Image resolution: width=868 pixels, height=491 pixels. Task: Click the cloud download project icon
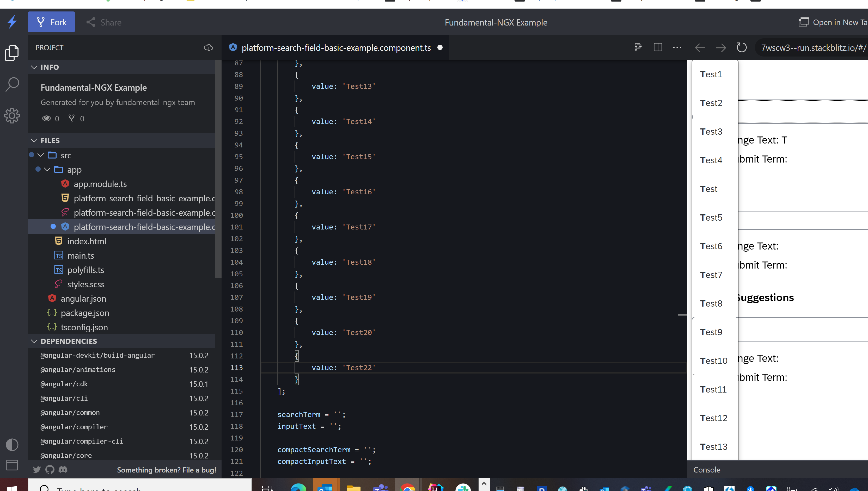209,48
